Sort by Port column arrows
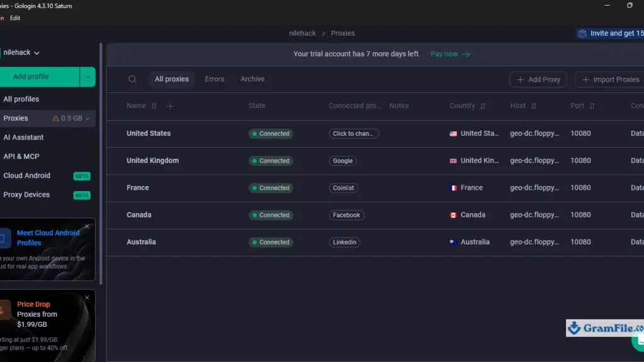The height and width of the screenshot is (362, 644). coord(592,106)
